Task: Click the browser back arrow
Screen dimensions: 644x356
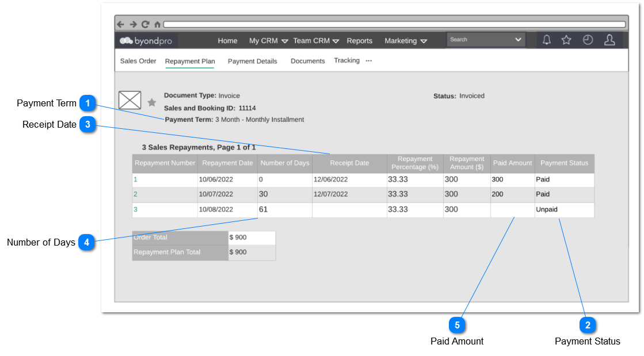Action: click(x=120, y=24)
